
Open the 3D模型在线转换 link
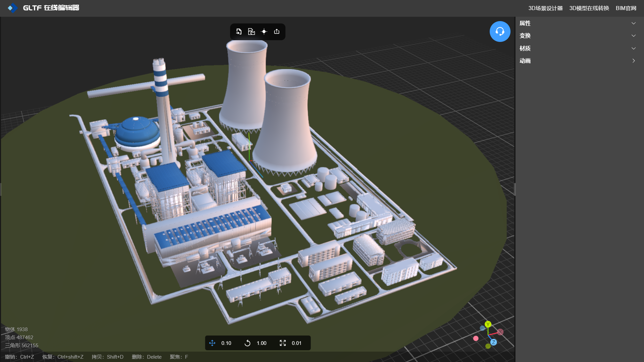(589, 8)
